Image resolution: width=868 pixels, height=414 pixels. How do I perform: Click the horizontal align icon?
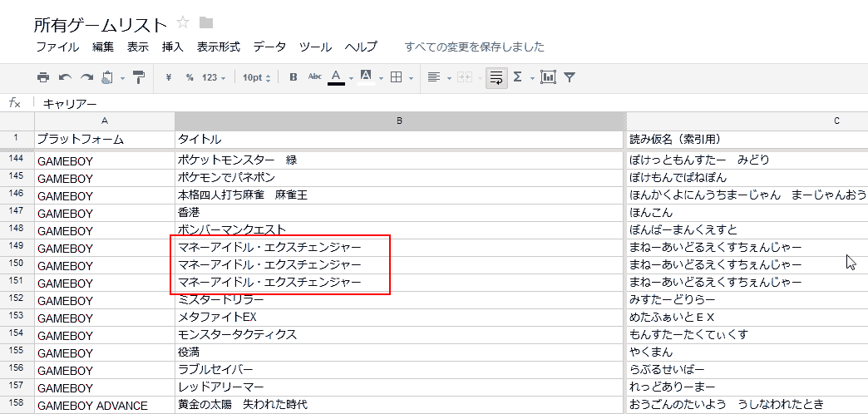[x=435, y=78]
